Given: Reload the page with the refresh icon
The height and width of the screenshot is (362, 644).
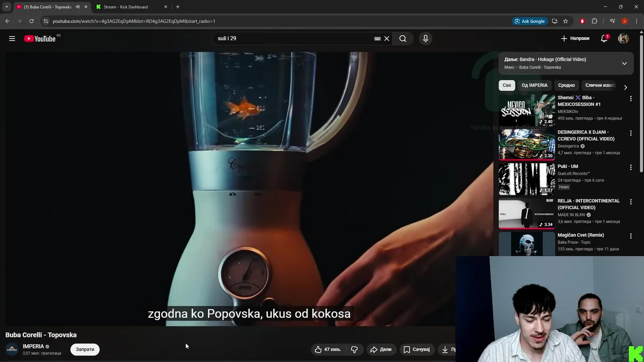Looking at the screenshot, I should [x=31, y=21].
